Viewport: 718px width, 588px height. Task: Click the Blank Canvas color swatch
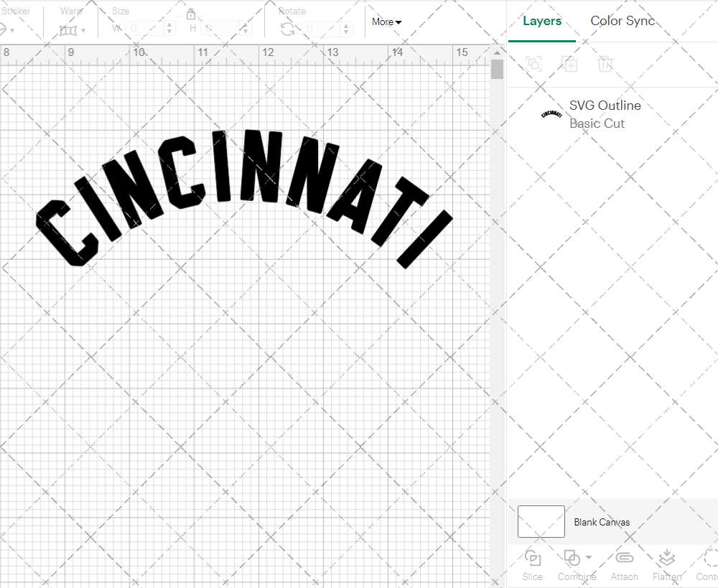(541, 522)
